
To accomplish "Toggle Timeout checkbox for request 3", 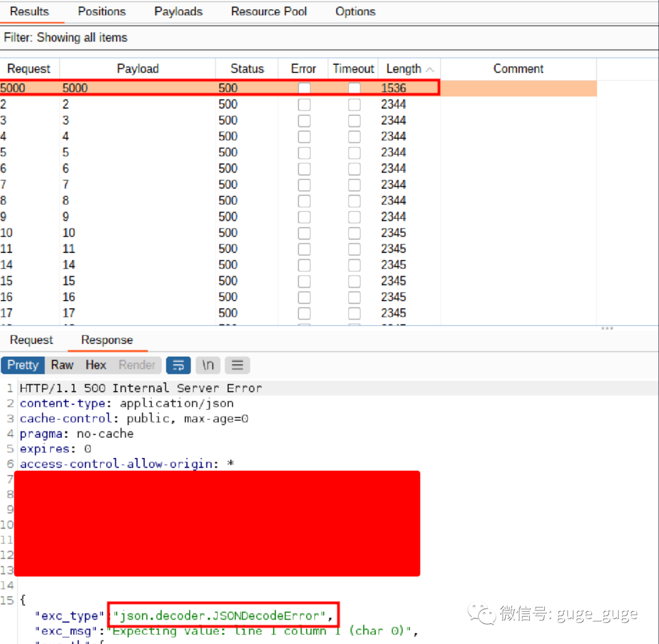I will pos(355,121).
